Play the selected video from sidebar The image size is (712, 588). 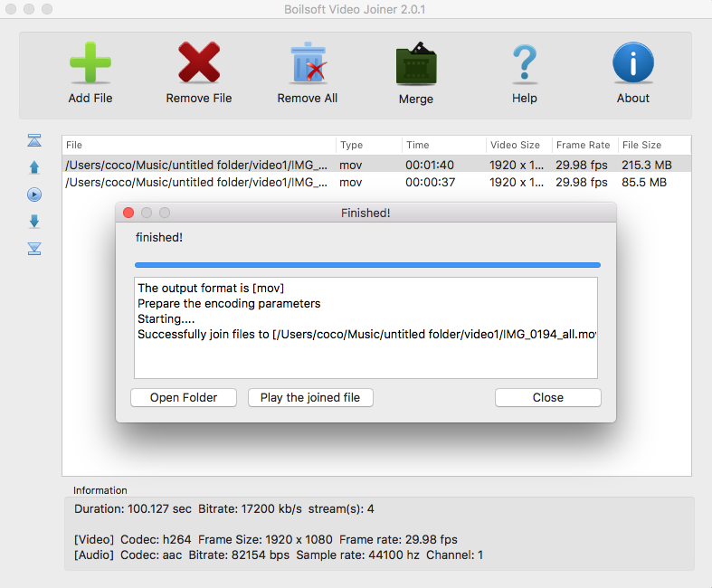(x=34, y=194)
